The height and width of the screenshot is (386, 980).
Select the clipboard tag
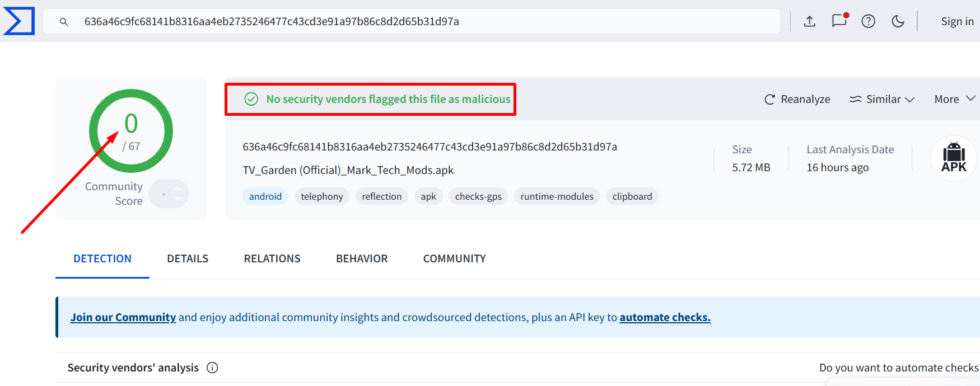click(x=632, y=196)
